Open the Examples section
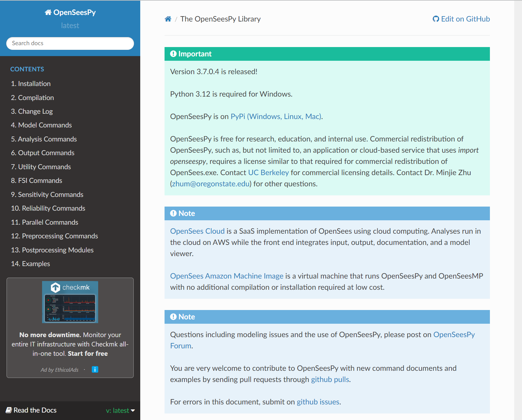 click(31, 264)
